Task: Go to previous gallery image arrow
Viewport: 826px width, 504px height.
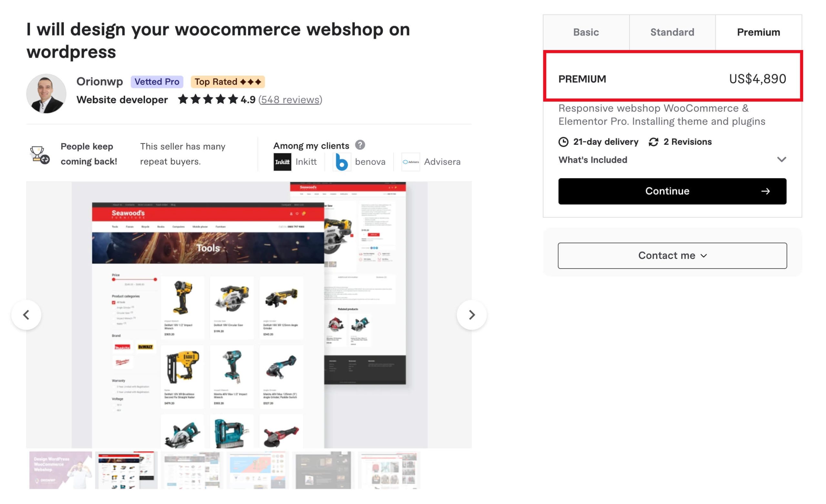Action: click(26, 315)
